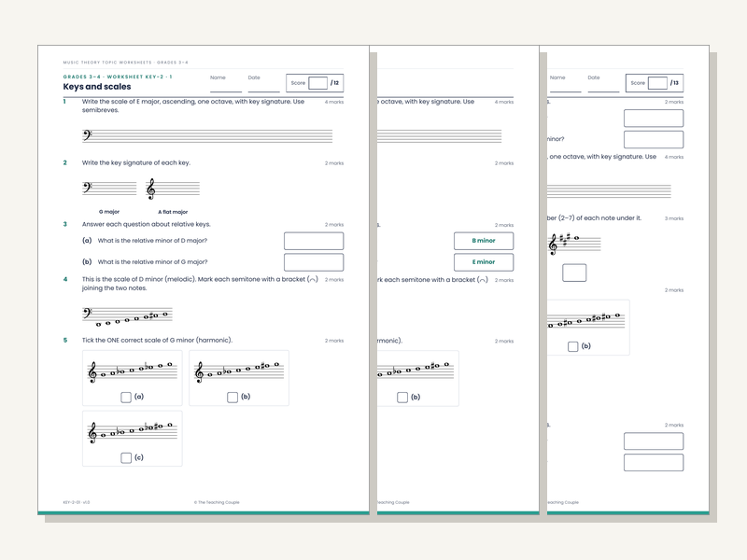Click the '3 marks' label on the third page

point(674,218)
